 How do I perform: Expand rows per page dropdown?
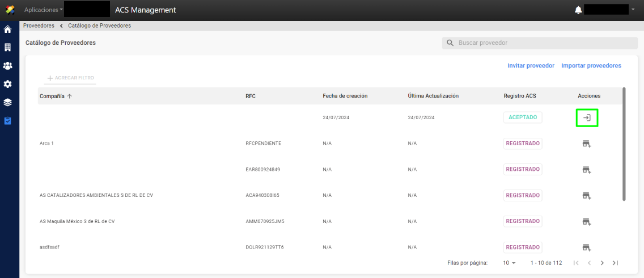point(509,263)
